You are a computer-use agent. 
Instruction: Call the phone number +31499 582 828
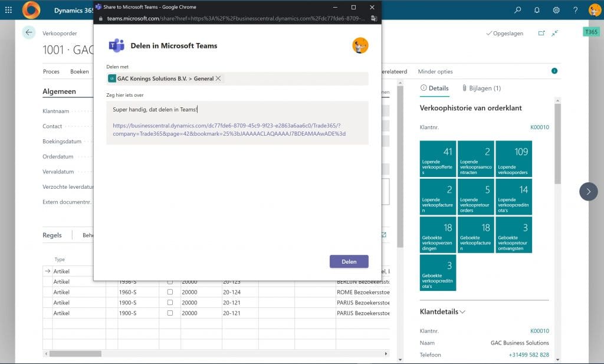click(x=529, y=355)
